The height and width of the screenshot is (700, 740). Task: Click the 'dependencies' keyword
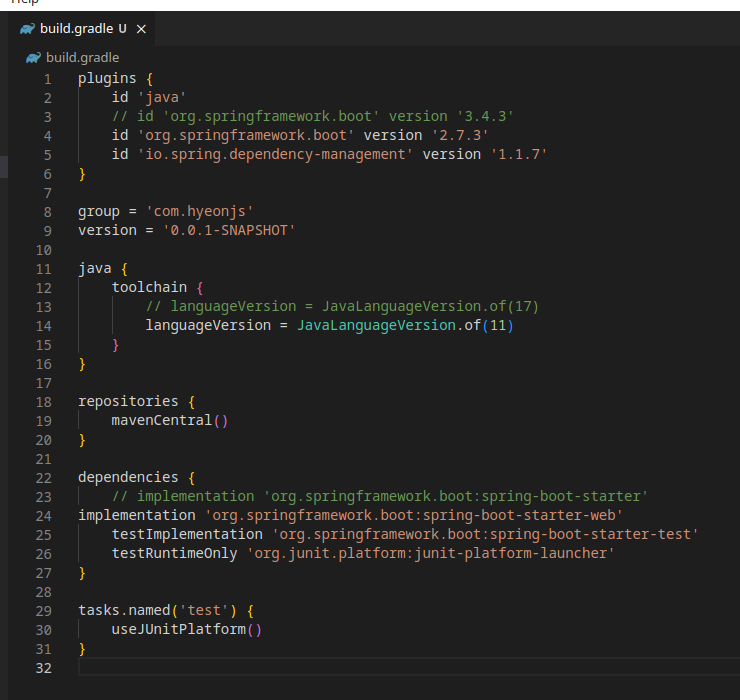(x=128, y=477)
